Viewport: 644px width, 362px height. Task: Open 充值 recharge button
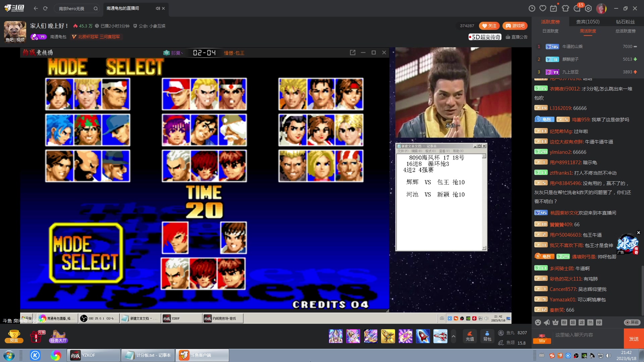[470, 336]
